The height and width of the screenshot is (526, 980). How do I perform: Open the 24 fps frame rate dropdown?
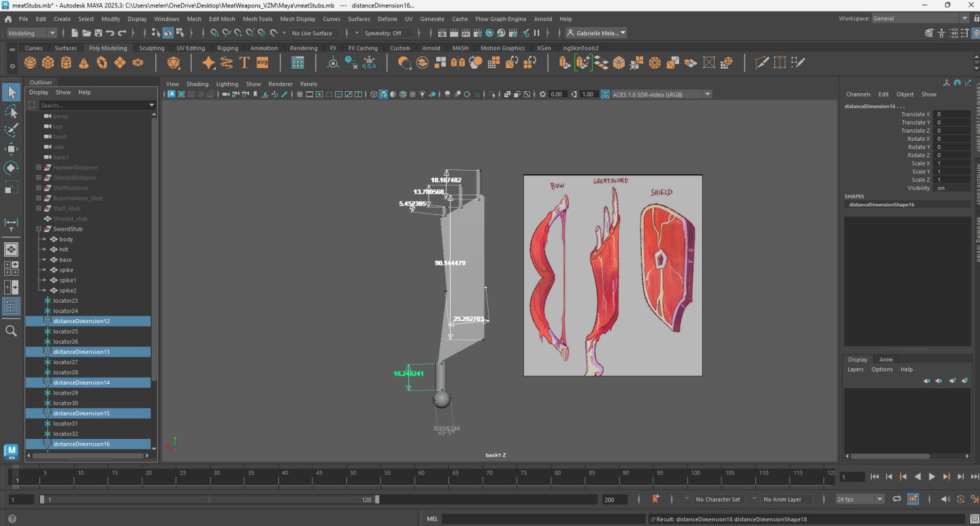coord(860,499)
